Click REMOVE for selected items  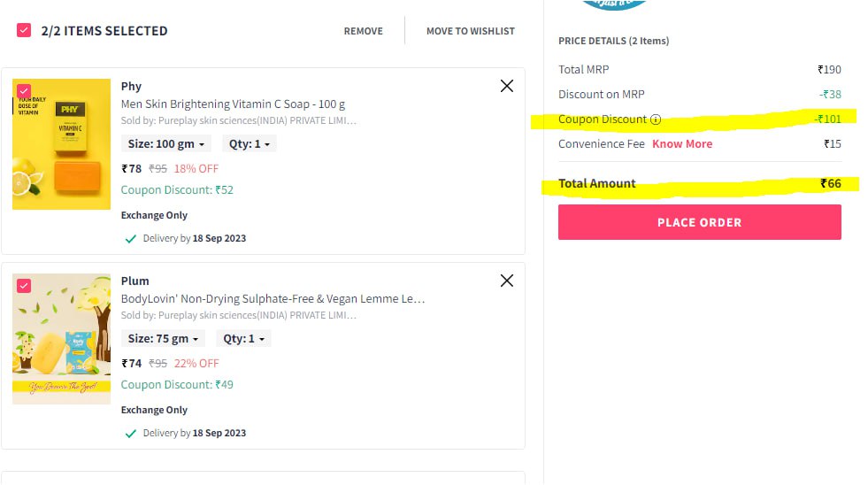(363, 31)
